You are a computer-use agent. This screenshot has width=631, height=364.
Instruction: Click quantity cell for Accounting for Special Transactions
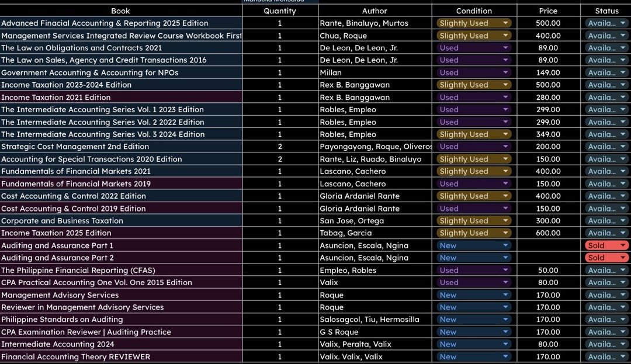tap(280, 159)
